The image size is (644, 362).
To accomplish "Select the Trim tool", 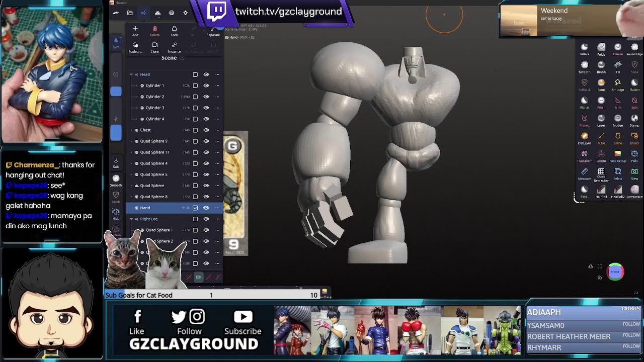I will (x=618, y=103).
